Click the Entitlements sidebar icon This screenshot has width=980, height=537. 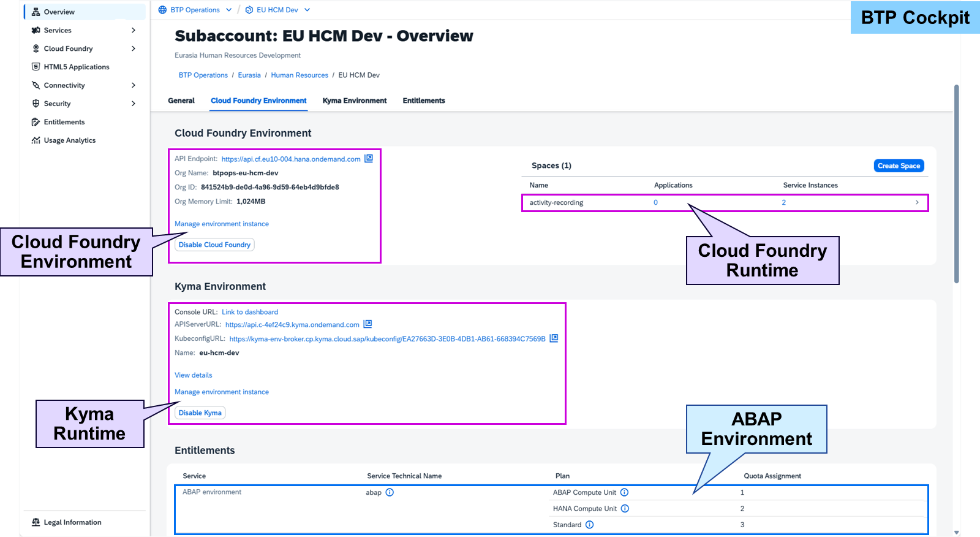[x=36, y=122]
